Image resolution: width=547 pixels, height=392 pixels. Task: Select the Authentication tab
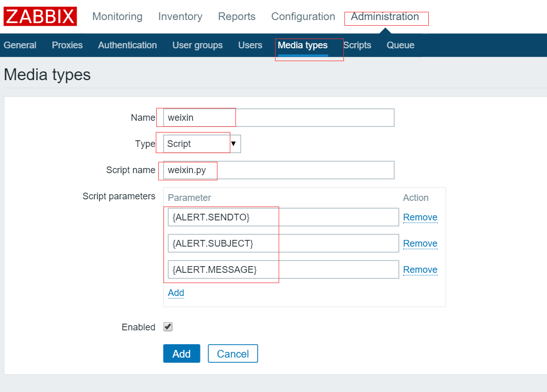(127, 45)
